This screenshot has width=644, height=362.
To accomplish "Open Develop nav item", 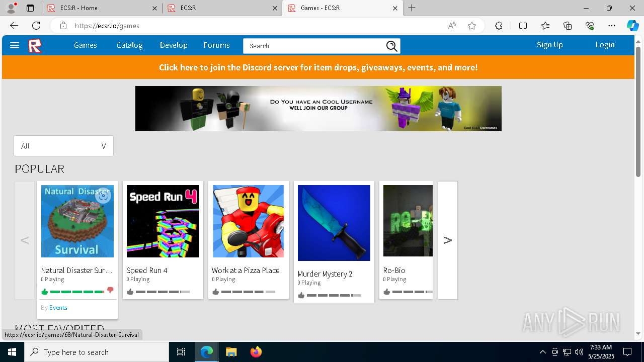I will (174, 45).
